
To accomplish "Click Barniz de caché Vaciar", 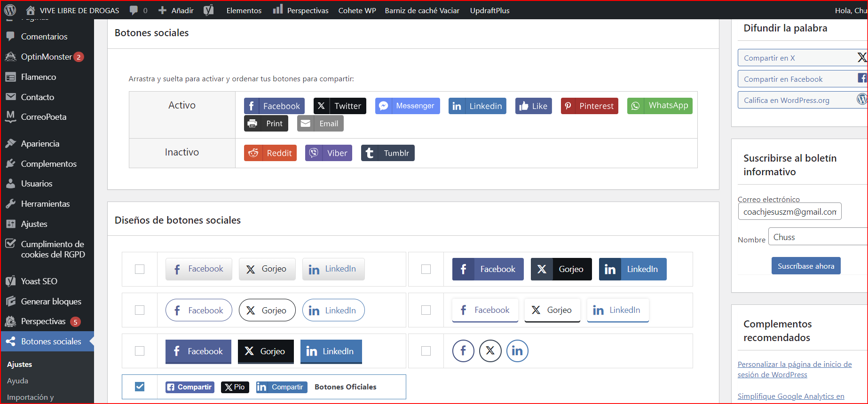I will (x=422, y=10).
